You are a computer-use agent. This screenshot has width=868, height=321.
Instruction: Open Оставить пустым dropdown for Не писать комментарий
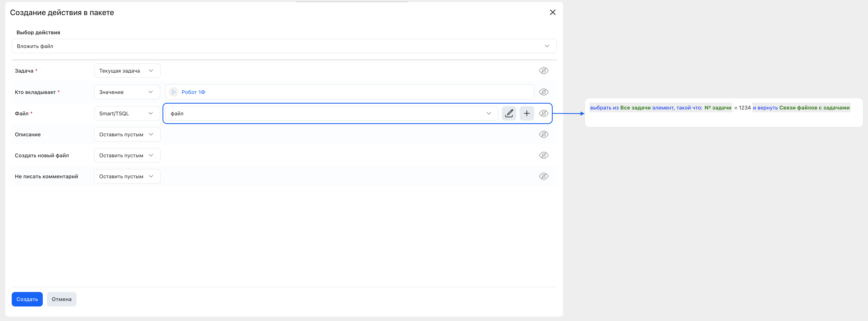tap(127, 176)
